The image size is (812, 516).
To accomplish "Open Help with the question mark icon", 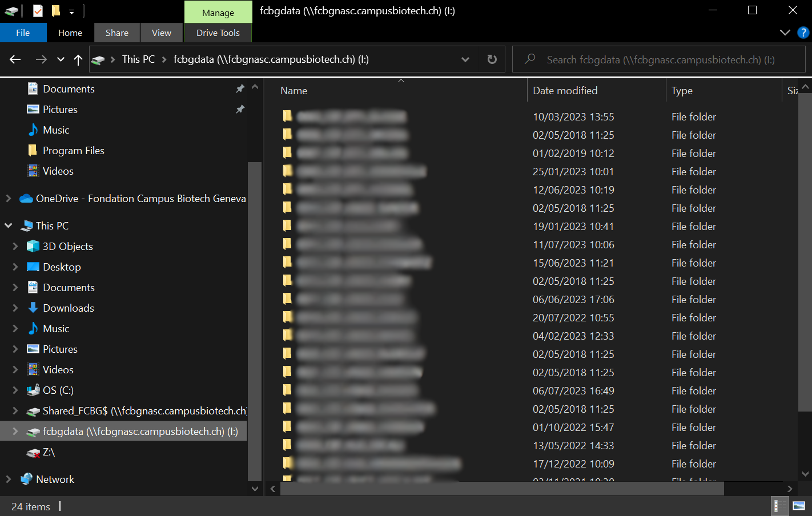I will coord(803,33).
